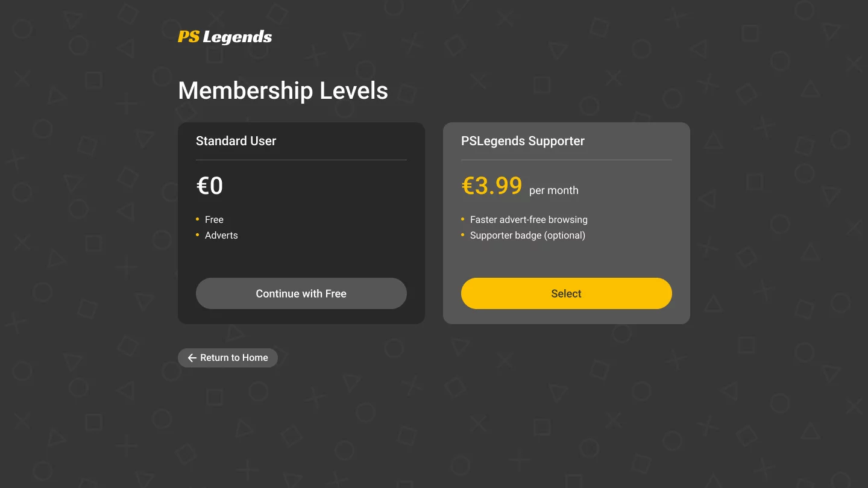Return to Home page
This screenshot has height=488, width=868.
(x=228, y=358)
